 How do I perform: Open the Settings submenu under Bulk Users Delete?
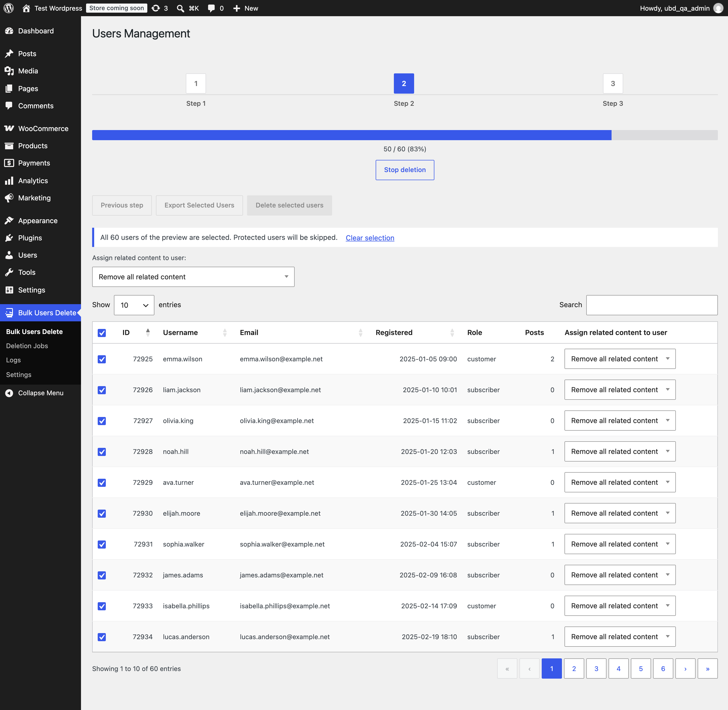tap(19, 375)
